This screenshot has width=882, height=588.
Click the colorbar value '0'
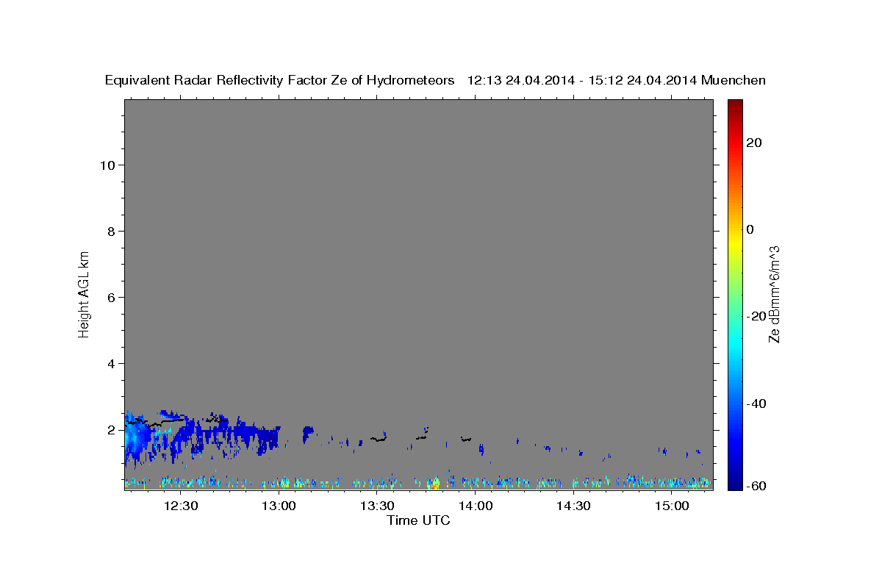750,229
